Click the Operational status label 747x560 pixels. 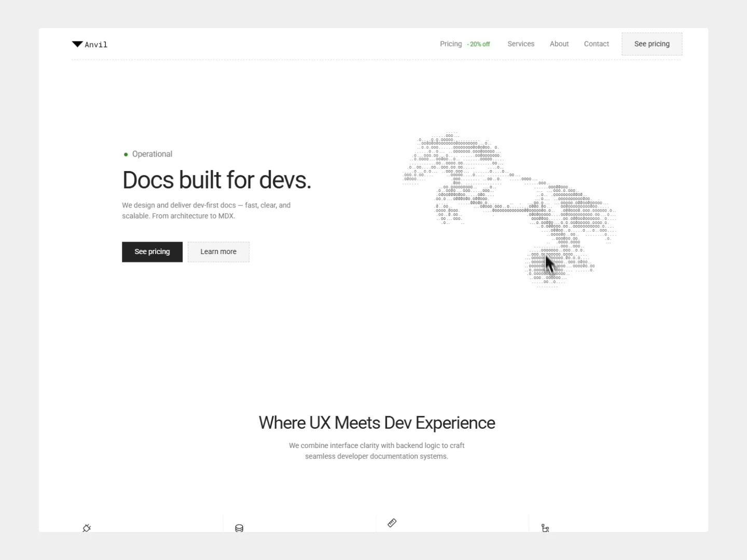coord(152,154)
